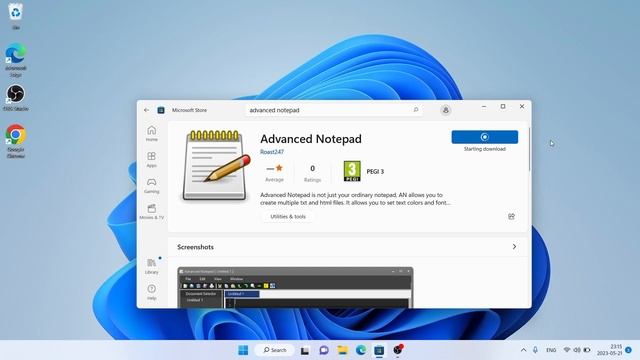Viewport: 640px width, 360px height.
Task: Click the app description text paragraph
Action: (x=355, y=199)
